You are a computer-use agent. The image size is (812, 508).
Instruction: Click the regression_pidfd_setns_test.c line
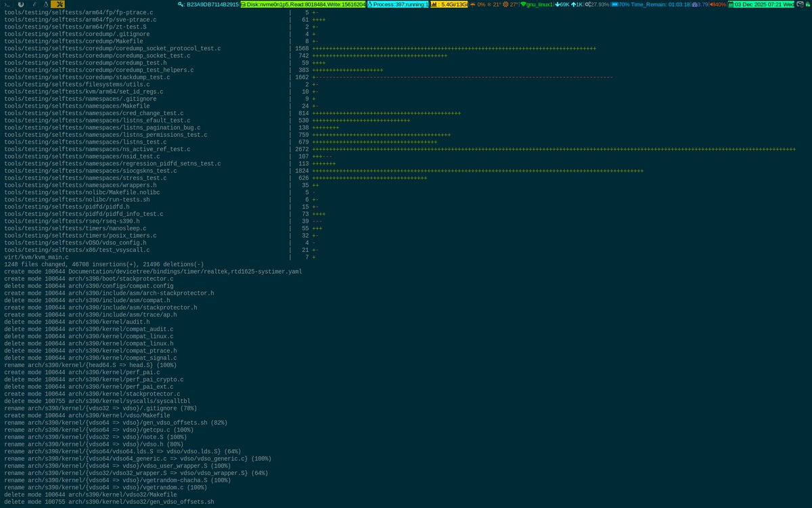point(170,163)
